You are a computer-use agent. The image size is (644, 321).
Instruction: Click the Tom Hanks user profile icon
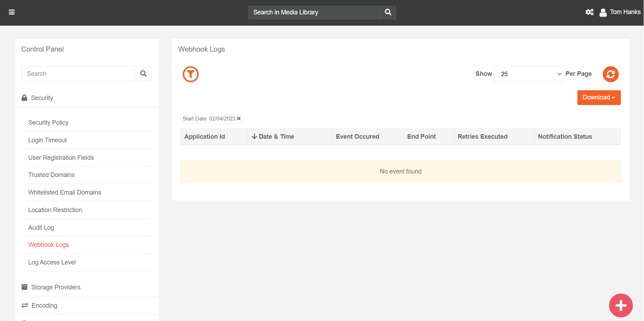point(603,13)
